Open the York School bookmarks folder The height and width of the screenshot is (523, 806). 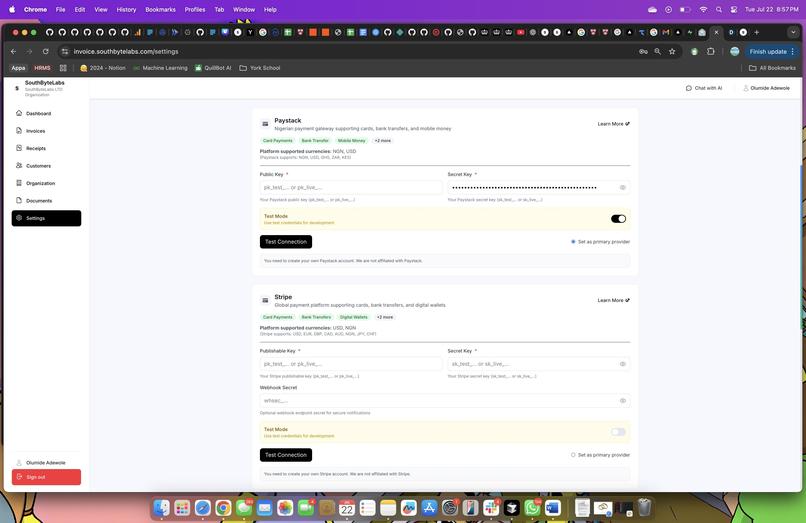[260, 68]
